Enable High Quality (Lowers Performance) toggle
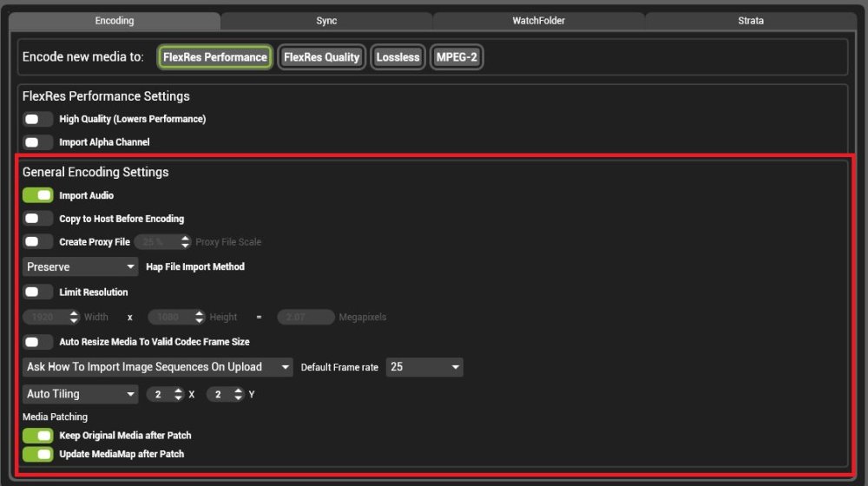This screenshot has height=486, width=868. [x=37, y=119]
